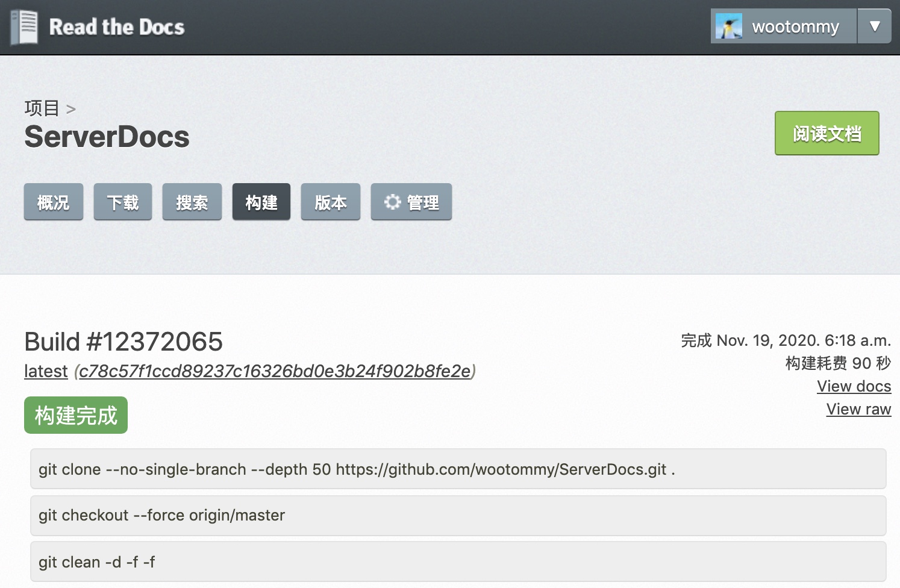The width and height of the screenshot is (900, 588).
Task: Open the Read the Docs home text link
Action: [116, 27]
